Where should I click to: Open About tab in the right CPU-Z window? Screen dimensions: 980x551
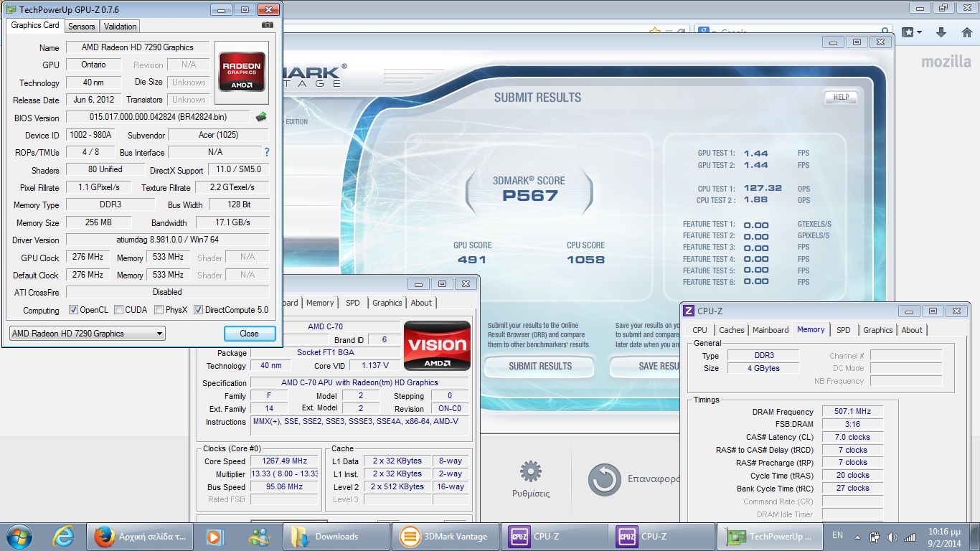[x=912, y=330]
